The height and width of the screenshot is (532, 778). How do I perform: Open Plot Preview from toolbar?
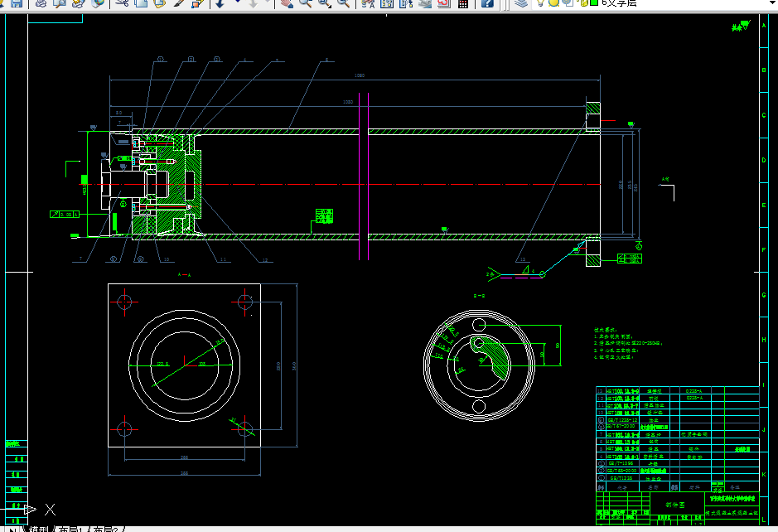point(60,4)
